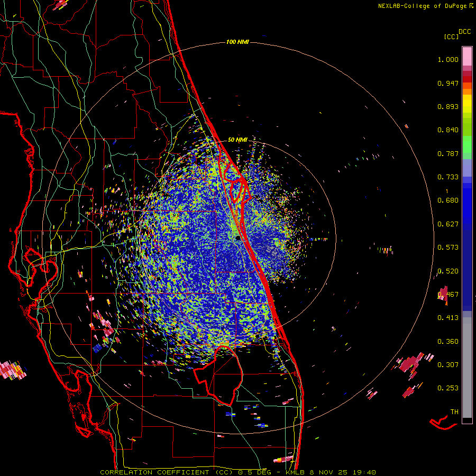Click the 0.5 DEG elevation text
476x476 pixels.
254,472
